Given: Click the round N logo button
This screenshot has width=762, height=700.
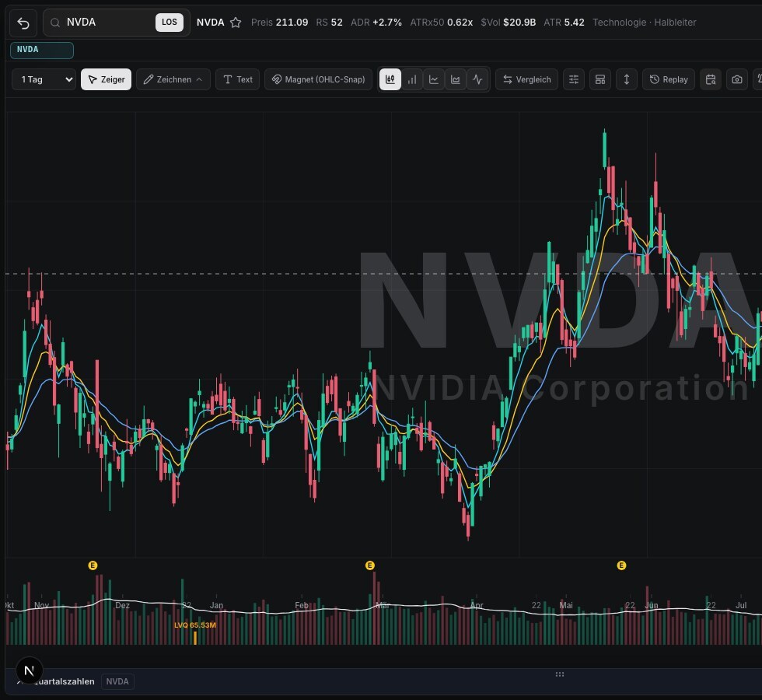Looking at the screenshot, I should click(x=30, y=670).
